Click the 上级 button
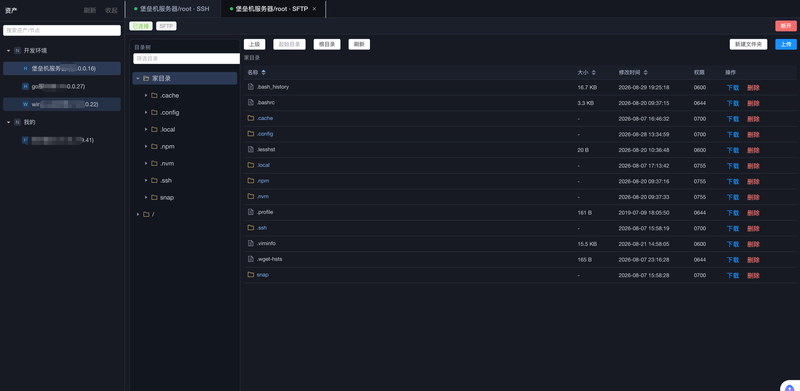The width and height of the screenshot is (800, 391). click(255, 44)
